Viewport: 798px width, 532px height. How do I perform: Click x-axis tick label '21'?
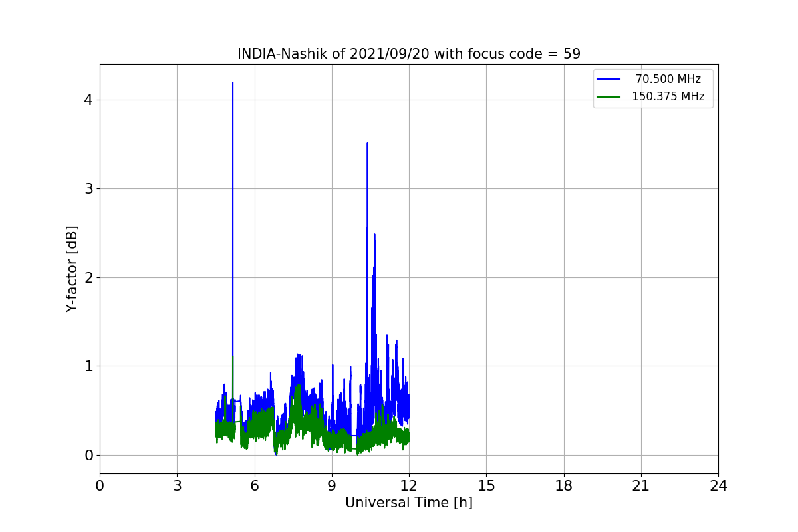(641, 486)
